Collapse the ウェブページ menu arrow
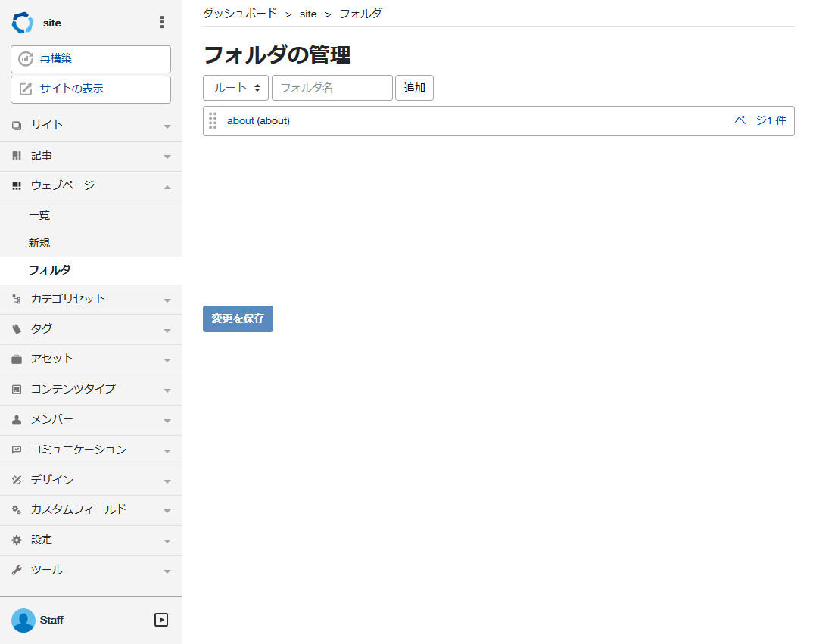Screen dimensions: 816x644 [167, 187]
